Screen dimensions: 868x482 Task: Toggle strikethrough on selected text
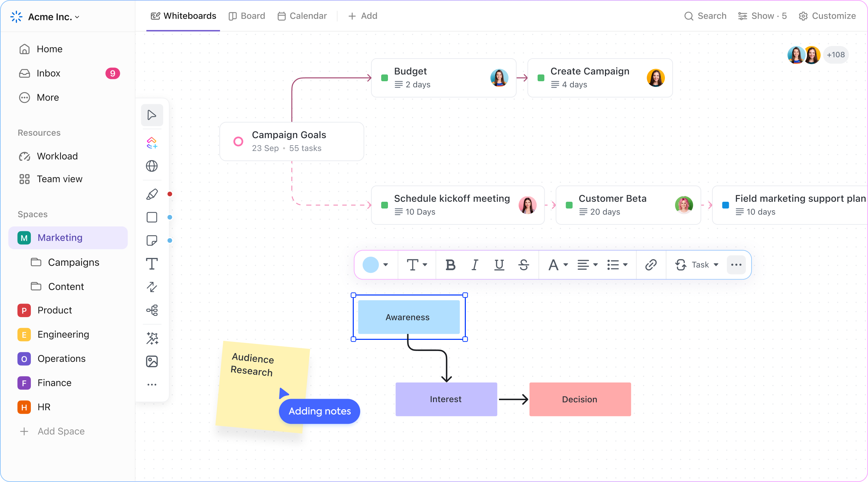pyautogui.click(x=523, y=265)
